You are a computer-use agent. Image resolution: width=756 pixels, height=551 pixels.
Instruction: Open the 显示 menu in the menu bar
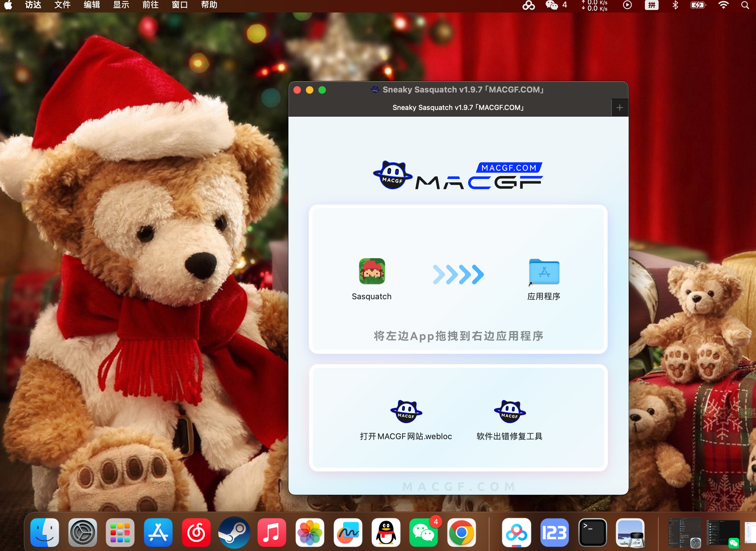[x=121, y=5]
